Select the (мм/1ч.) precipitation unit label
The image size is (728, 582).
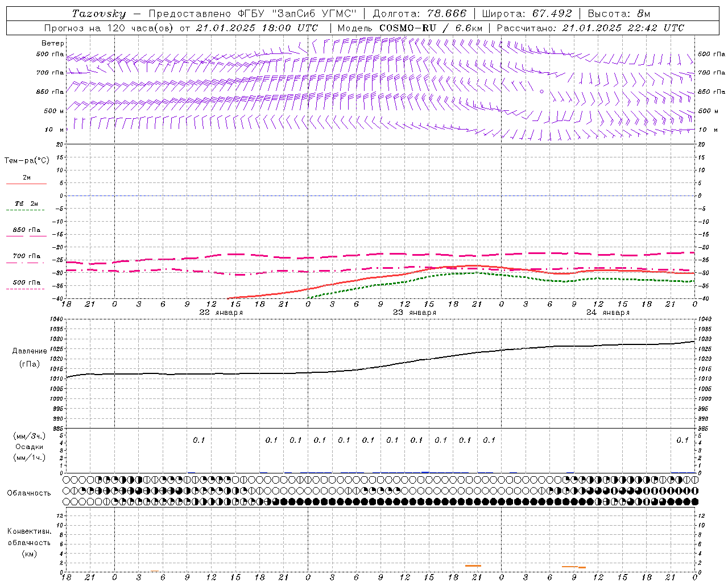(x=30, y=458)
